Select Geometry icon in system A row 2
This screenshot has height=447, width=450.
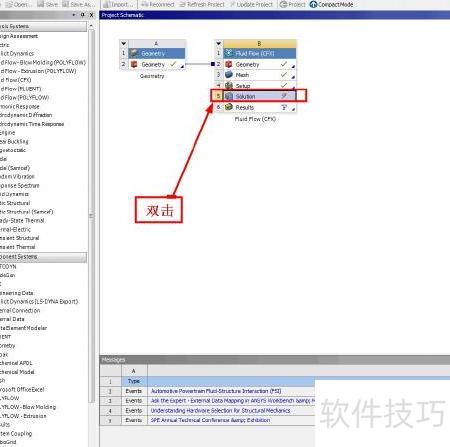(134, 64)
